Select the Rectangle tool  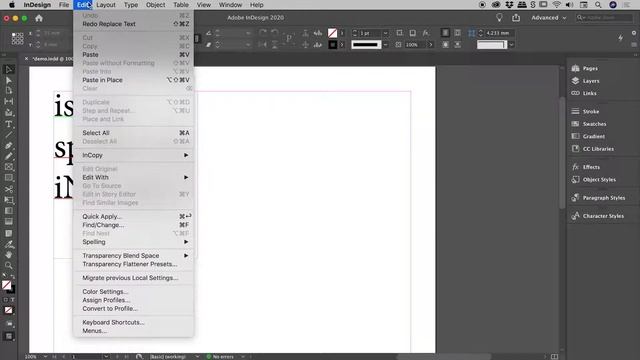click(9, 178)
